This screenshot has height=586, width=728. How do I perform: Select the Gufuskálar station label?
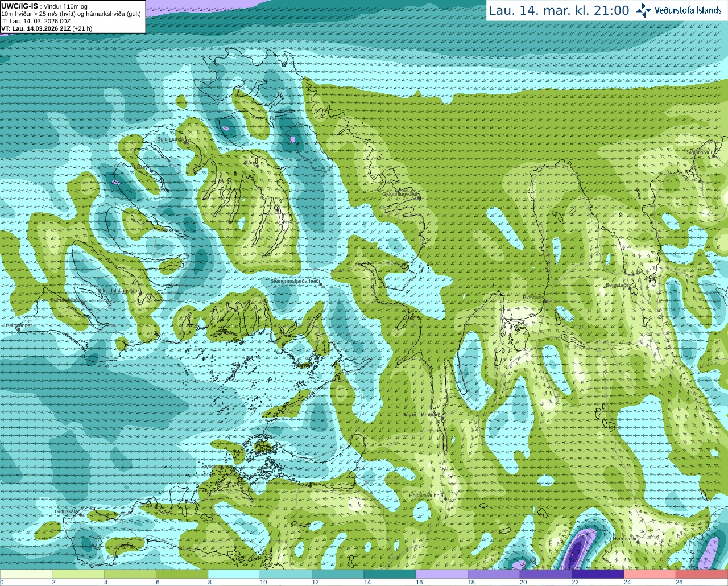click(x=66, y=511)
